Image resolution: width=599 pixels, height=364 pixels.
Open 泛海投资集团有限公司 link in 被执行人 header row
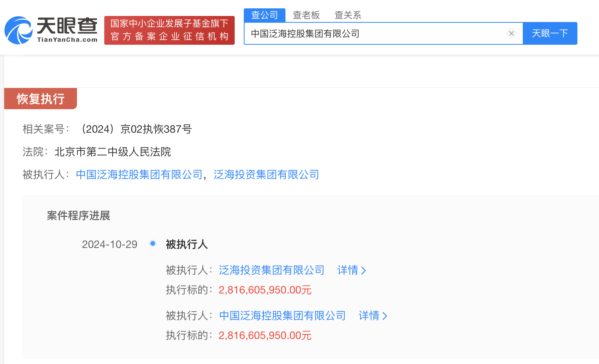click(267, 174)
